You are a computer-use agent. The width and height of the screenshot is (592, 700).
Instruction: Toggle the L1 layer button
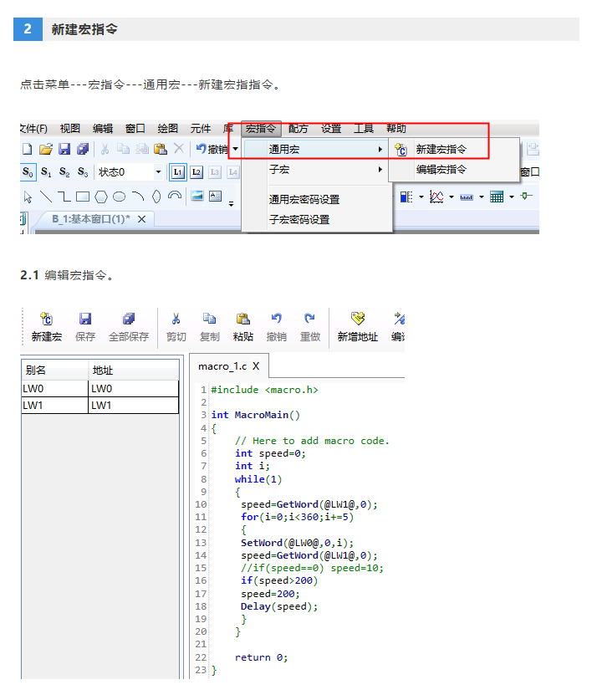pos(177,172)
